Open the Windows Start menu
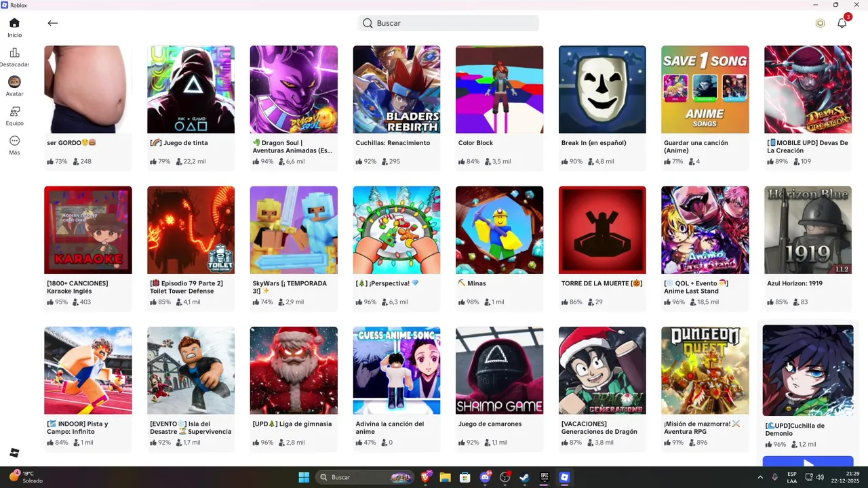868x488 pixels. 304,477
